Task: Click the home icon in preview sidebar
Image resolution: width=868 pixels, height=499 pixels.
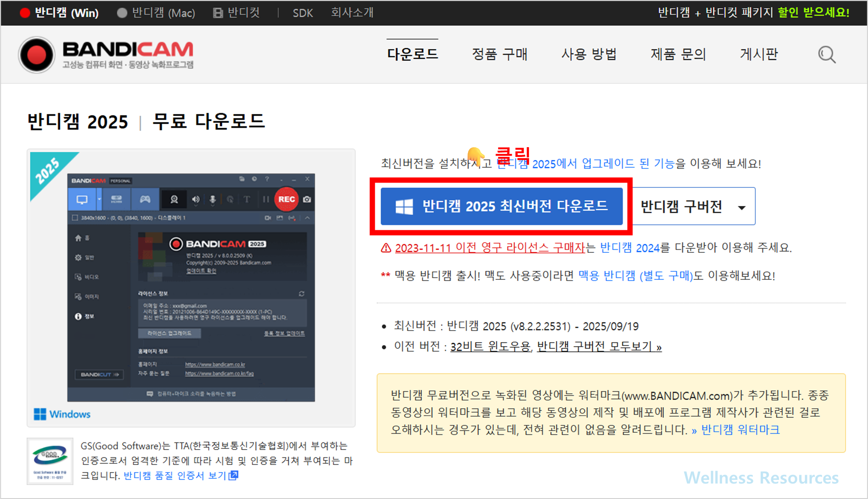Action: coord(78,238)
